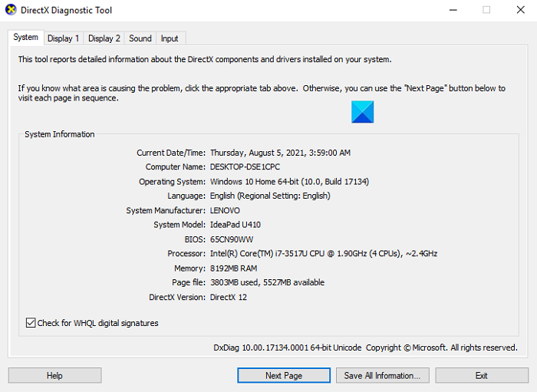Screen dimensions: 537x392
Task: Click BIOS value 65CN90WW
Action: click(x=232, y=239)
